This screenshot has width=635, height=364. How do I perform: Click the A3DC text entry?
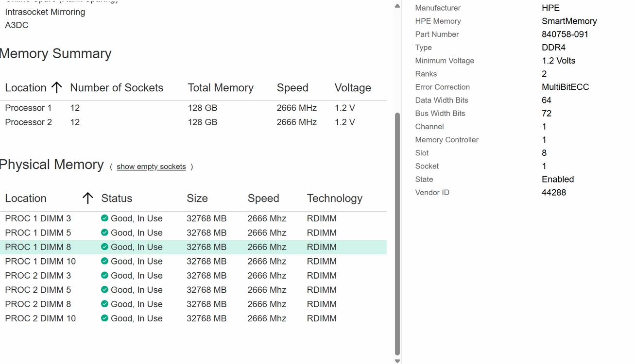point(17,25)
